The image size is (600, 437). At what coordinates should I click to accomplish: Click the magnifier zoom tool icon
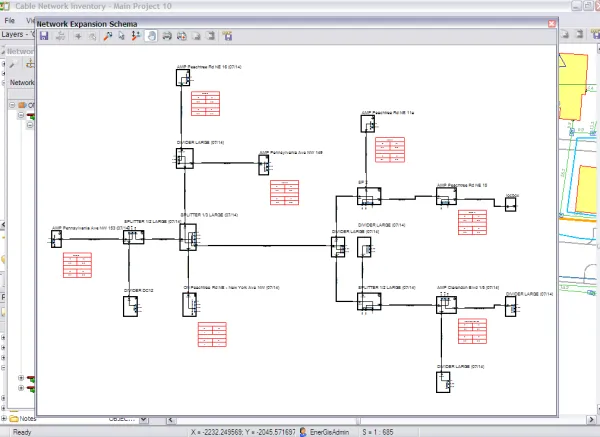point(107,36)
